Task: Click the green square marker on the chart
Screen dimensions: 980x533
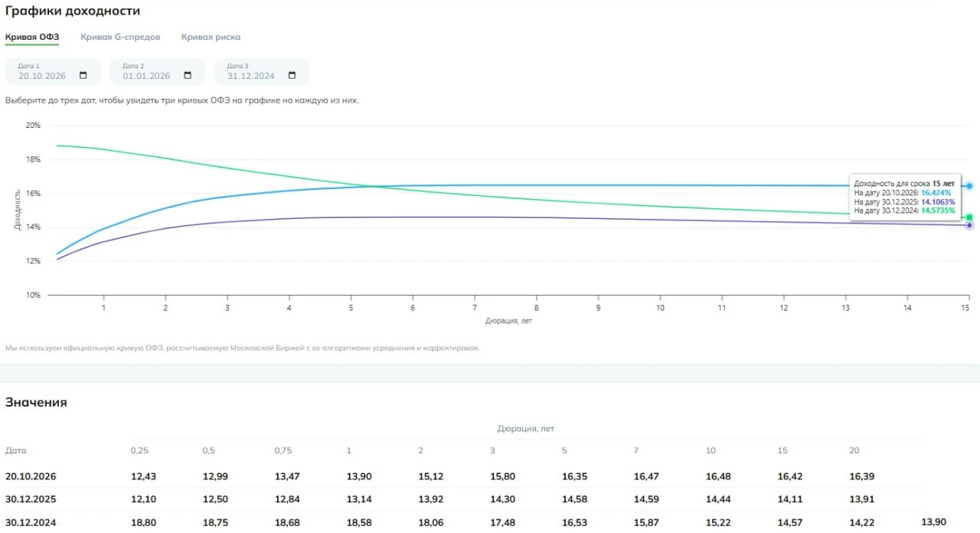Action: pos(969,217)
